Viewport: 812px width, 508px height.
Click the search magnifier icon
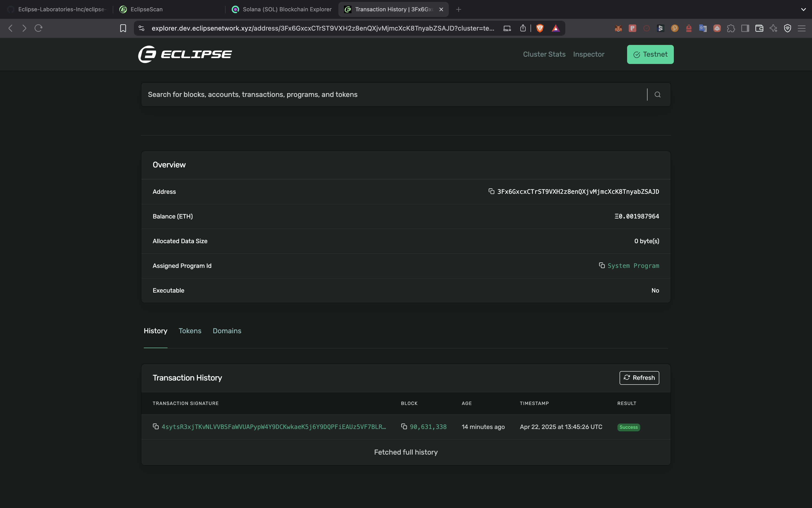coord(658,95)
